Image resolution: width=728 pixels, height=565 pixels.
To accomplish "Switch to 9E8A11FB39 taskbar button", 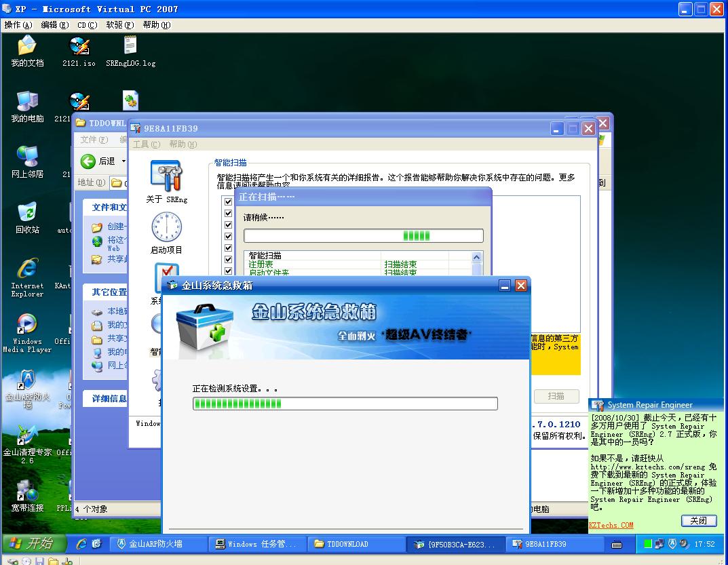I will click(554, 544).
